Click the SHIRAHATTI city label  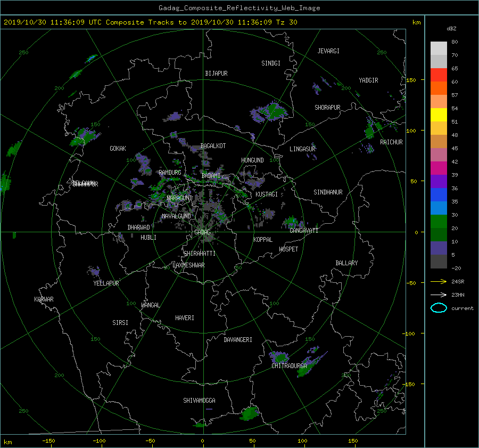click(200, 254)
